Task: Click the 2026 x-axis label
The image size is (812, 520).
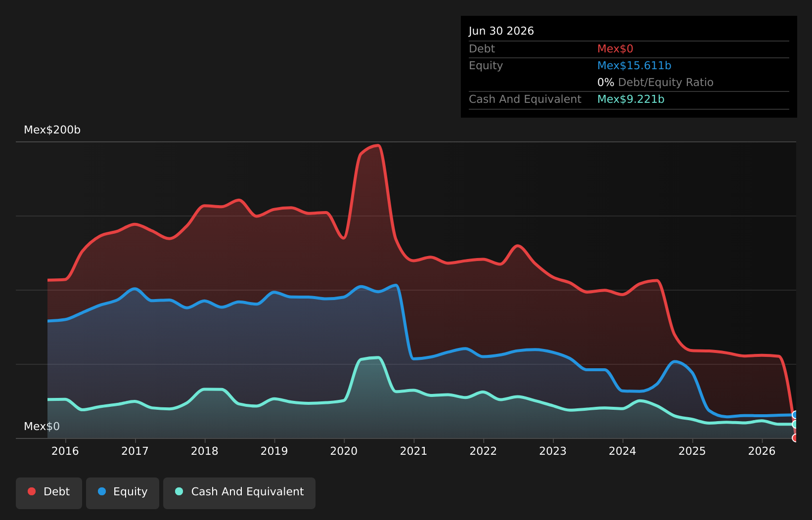Action: click(762, 451)
